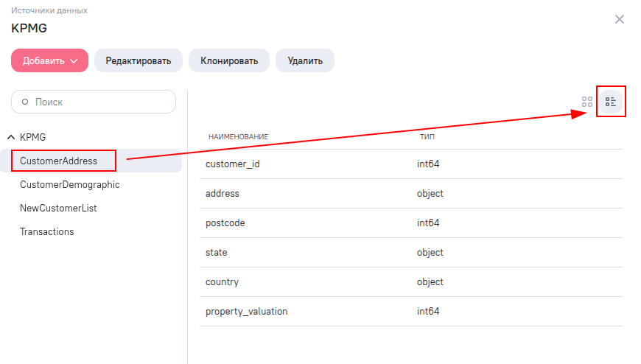
Task: Click the Источники данных breadcrumb text
Action: pyautogui.click(x=49, y=10)
